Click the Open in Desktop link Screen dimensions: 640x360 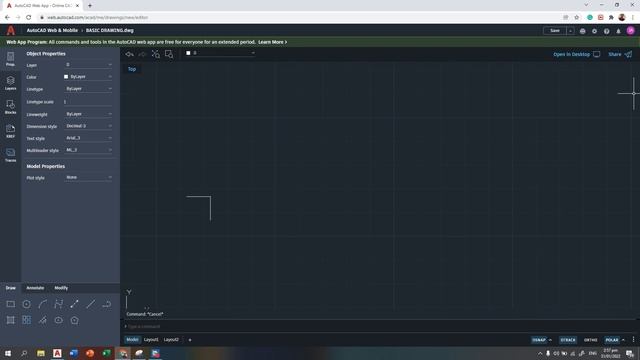tap(576, 54)
